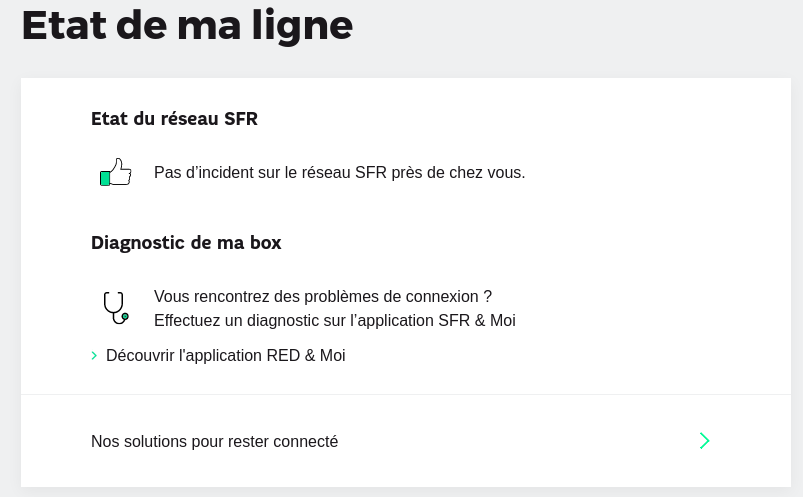
Task: Expand Nos solutions via the green arrow
Action: click(x=705, y=441)
